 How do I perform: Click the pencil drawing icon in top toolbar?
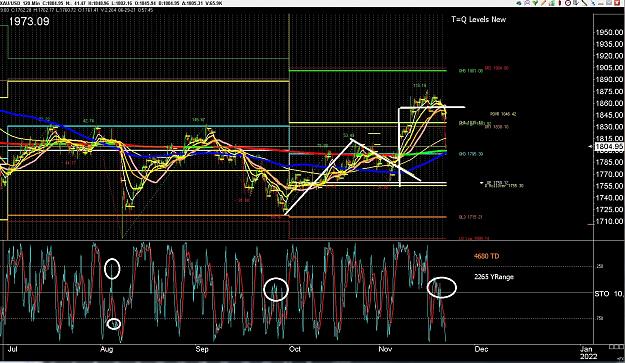(544, 3)
